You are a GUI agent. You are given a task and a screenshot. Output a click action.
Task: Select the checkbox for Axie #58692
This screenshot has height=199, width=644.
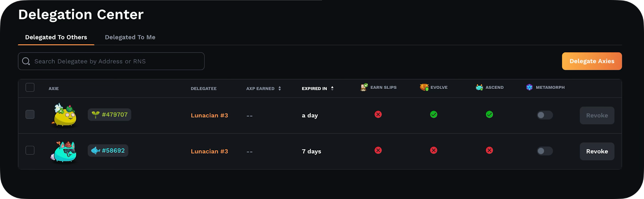30,150
